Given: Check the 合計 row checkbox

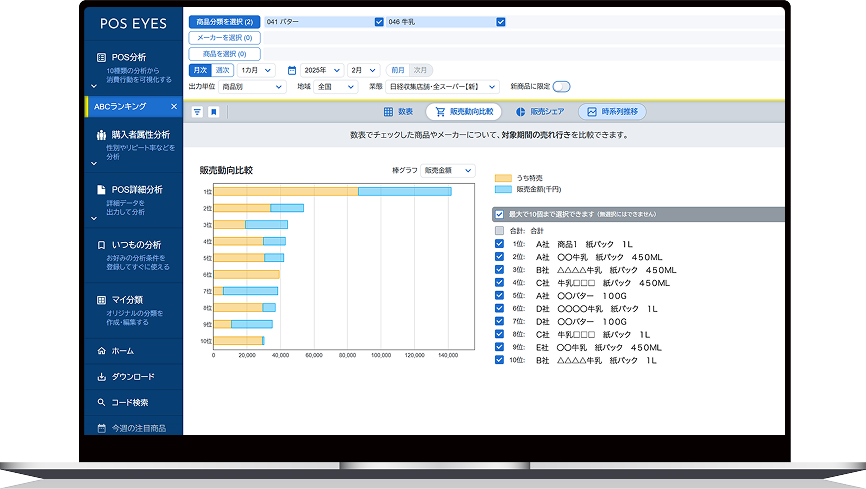Looking at the screenshot, I should coord(499,231).
